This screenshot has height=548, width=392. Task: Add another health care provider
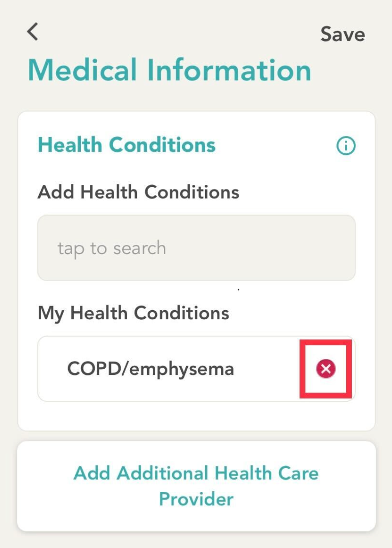[x=196, y=485]
